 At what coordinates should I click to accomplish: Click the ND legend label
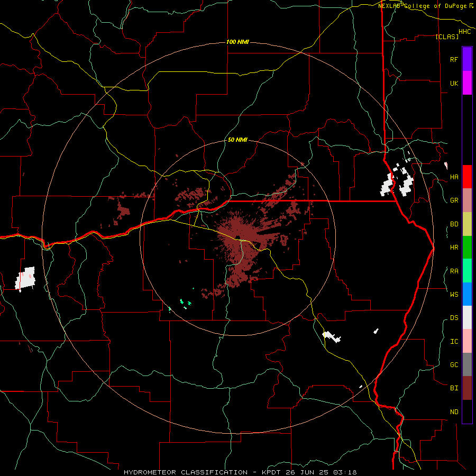click(x=454, y=412)
